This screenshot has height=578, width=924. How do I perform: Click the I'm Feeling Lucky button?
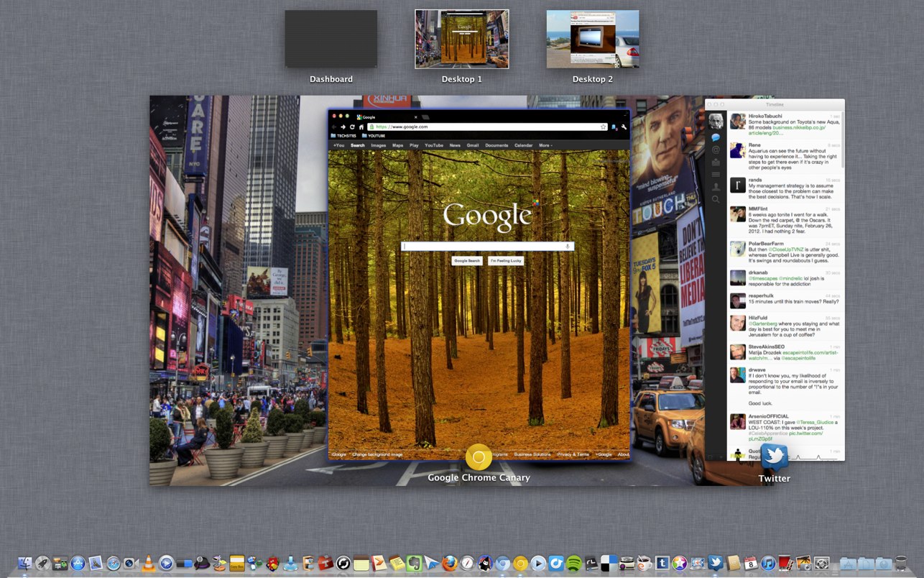(506, 260)
